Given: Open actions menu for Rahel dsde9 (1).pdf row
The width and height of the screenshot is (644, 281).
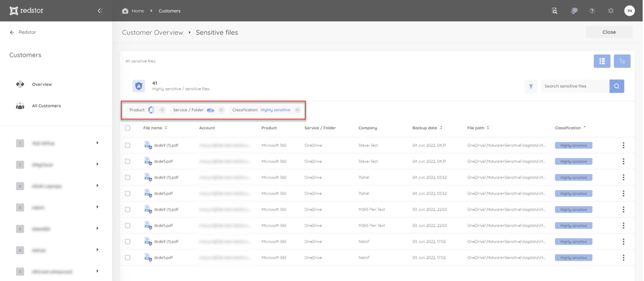Looking at the screenshot, I should pos(623,177).
